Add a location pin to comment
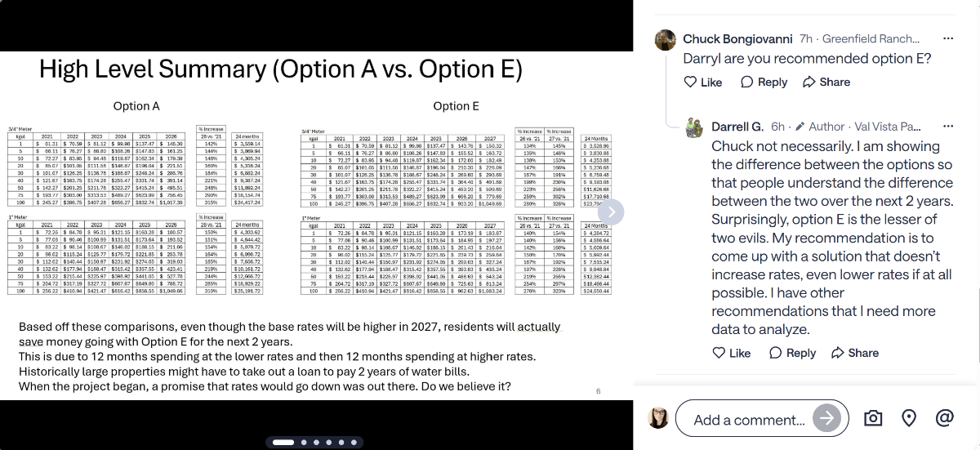This screenshot has height=450, width=980. point(909,418)
